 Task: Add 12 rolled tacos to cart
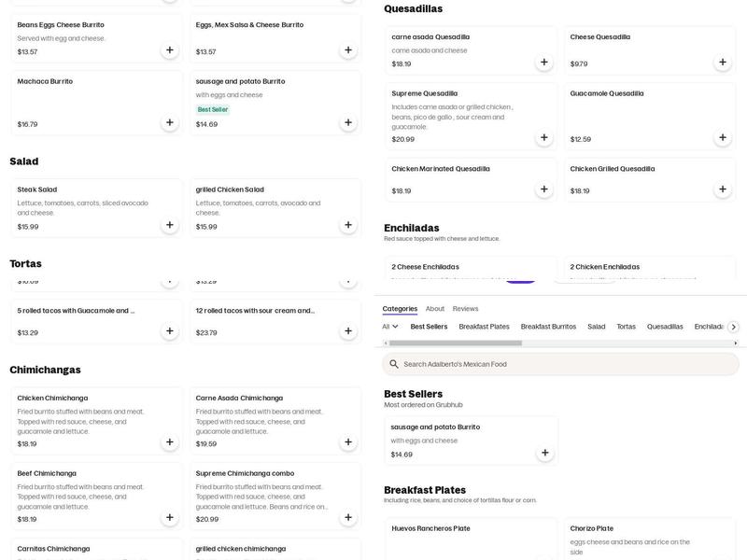point(348,331)
